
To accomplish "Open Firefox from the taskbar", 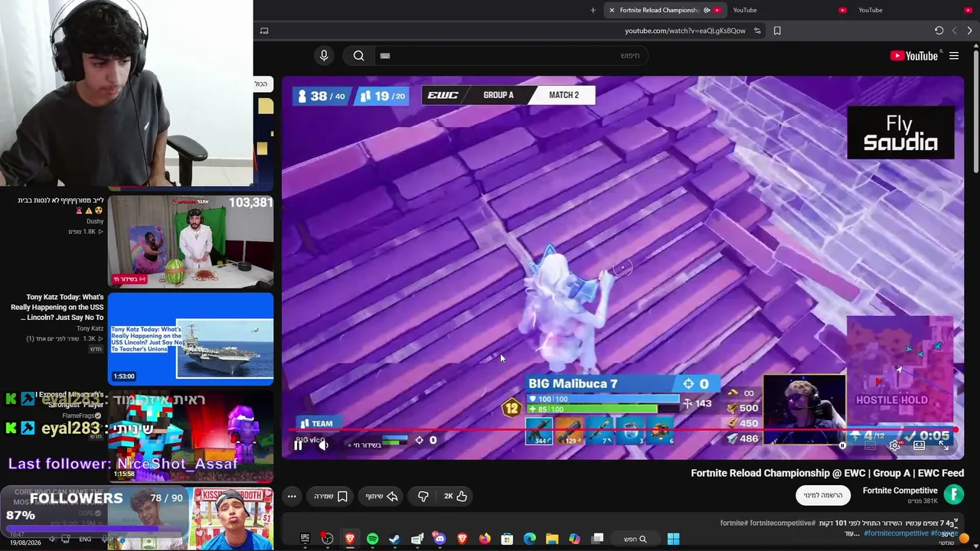I will 485,539.
